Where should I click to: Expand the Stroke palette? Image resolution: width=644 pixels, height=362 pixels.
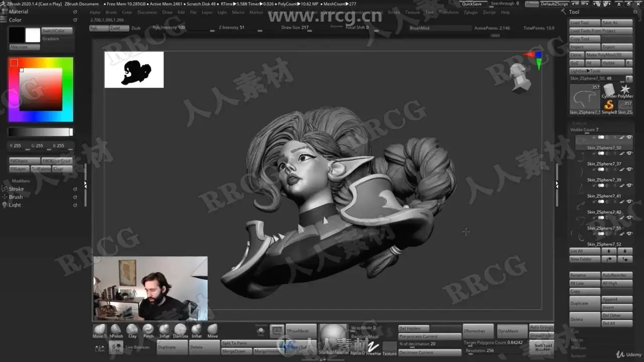coord(16,189)
